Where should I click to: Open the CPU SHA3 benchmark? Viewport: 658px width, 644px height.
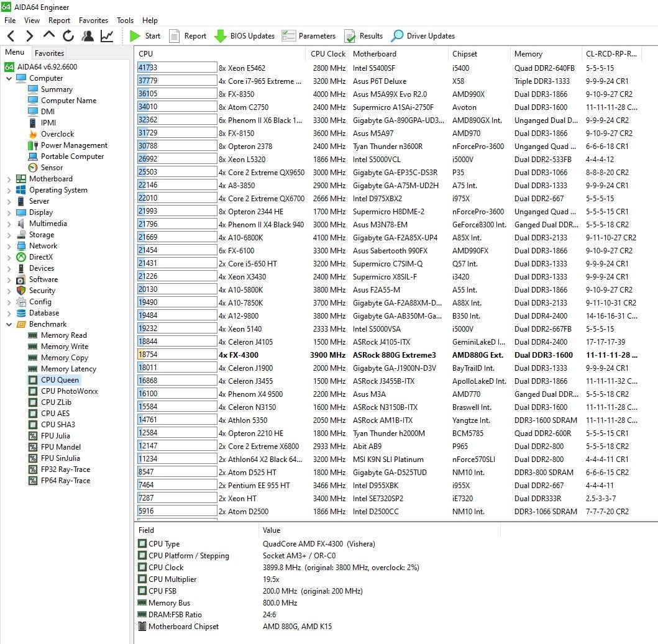point(58,425)
